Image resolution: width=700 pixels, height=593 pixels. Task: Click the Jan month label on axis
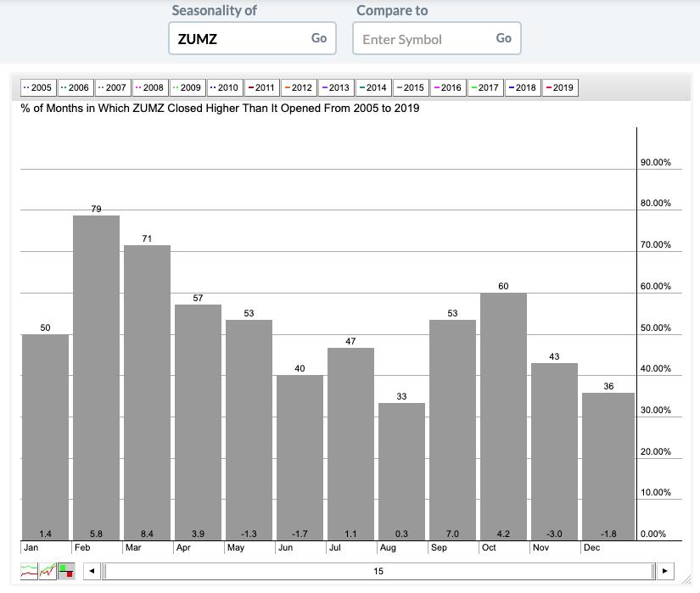(x=31, y=547)
